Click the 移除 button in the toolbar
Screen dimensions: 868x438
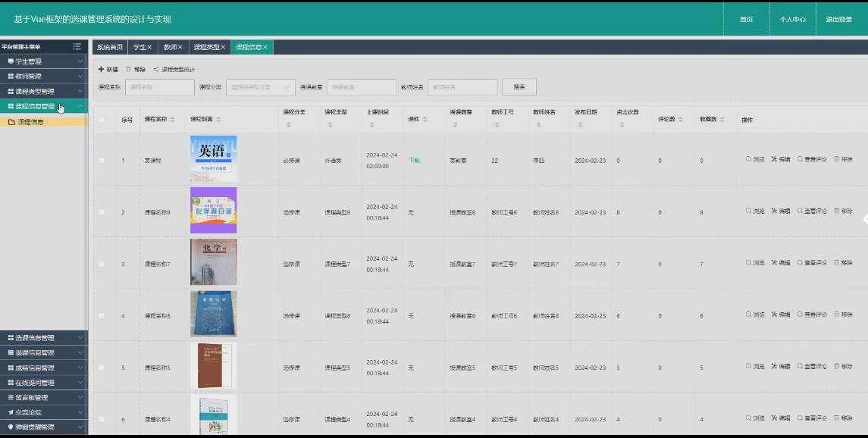[x=136, y=69]
